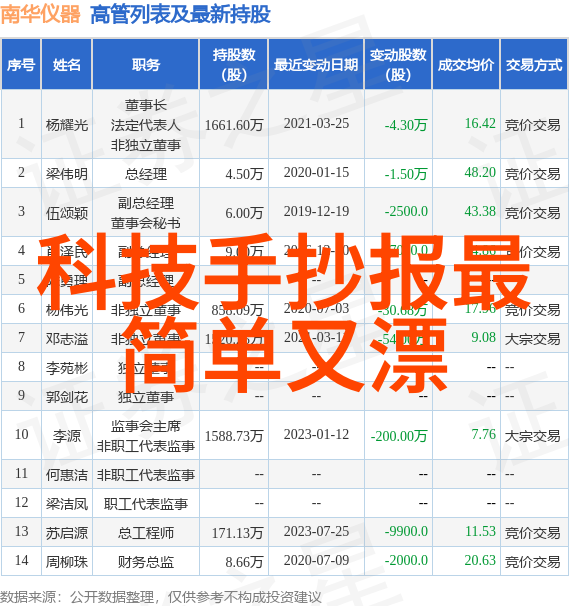Viewport: 569px width, 606px height.
Task: Select the name 李源
Action: pyautogui.click(x=67, y=436)
